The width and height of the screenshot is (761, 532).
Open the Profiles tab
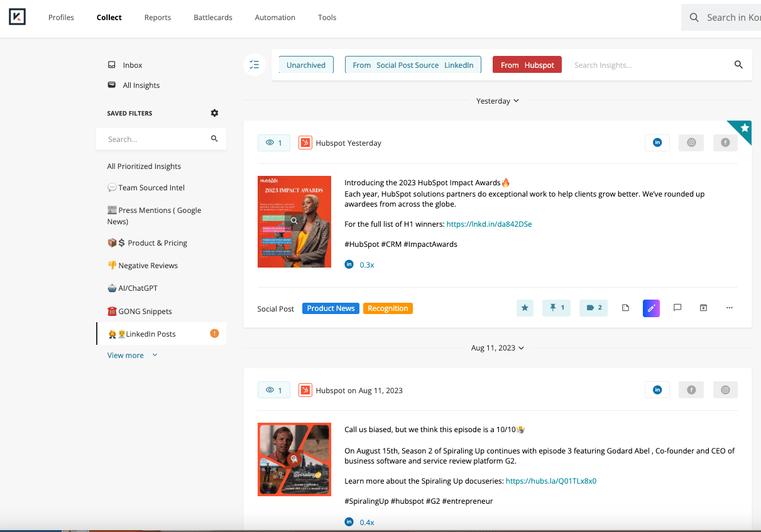61,18
